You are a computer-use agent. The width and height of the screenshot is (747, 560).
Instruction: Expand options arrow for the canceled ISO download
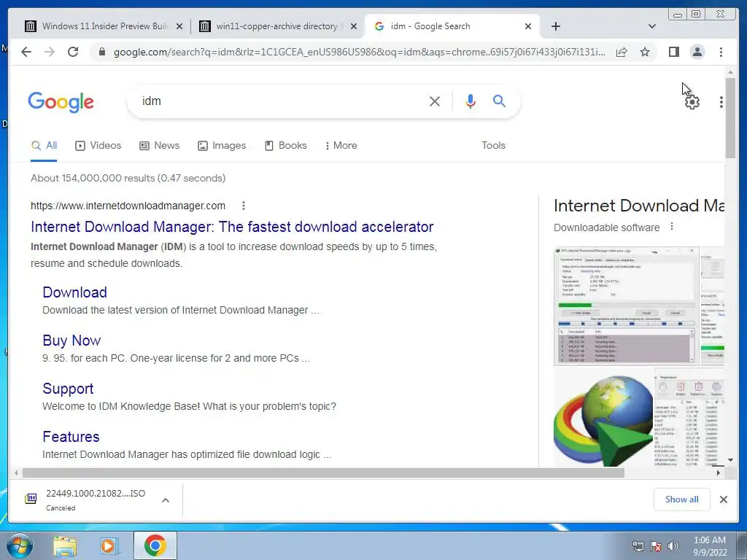[x=166, y=500]
